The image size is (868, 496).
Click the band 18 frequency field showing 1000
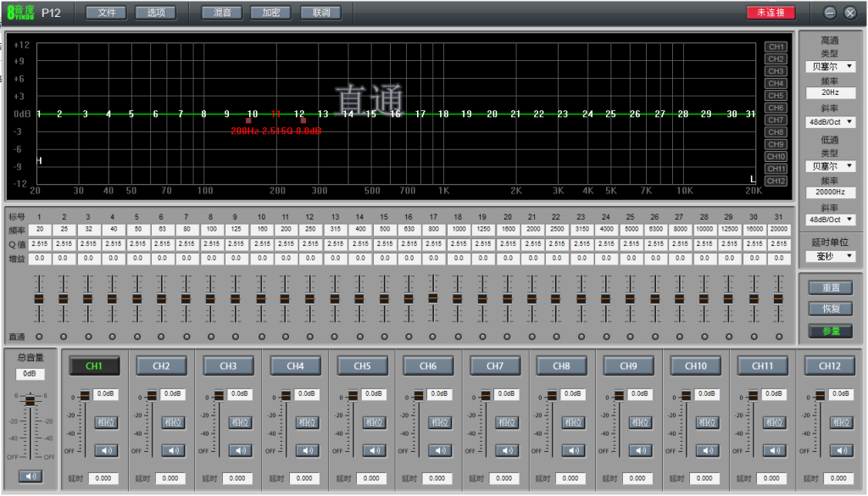coord(459,229)
